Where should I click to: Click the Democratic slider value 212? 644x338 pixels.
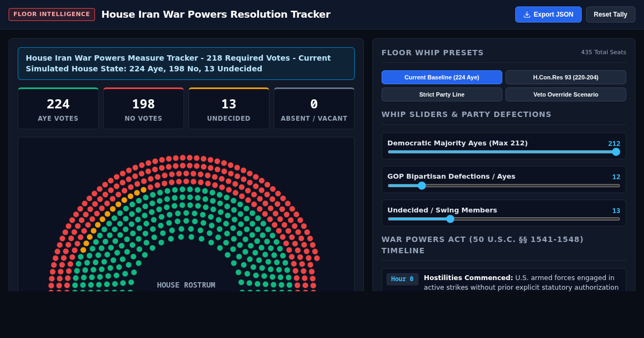pyautogui.click(x=614, y=144)
